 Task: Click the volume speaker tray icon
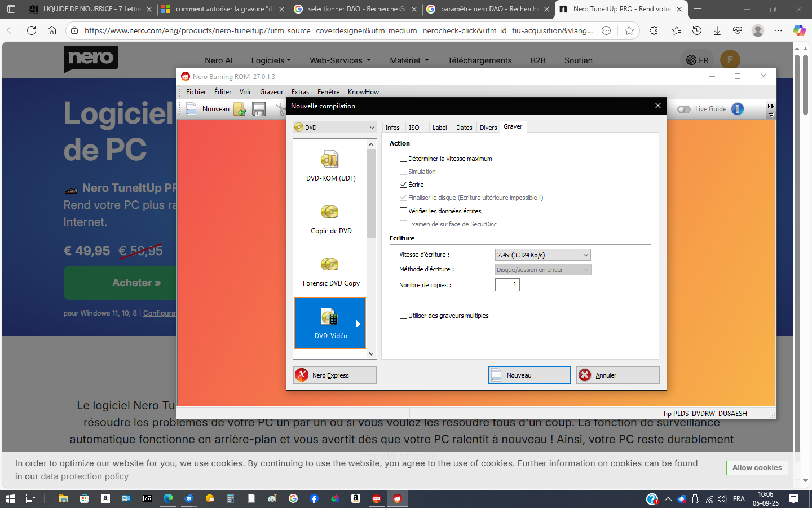pyautogui.click(x=722, y=499)
